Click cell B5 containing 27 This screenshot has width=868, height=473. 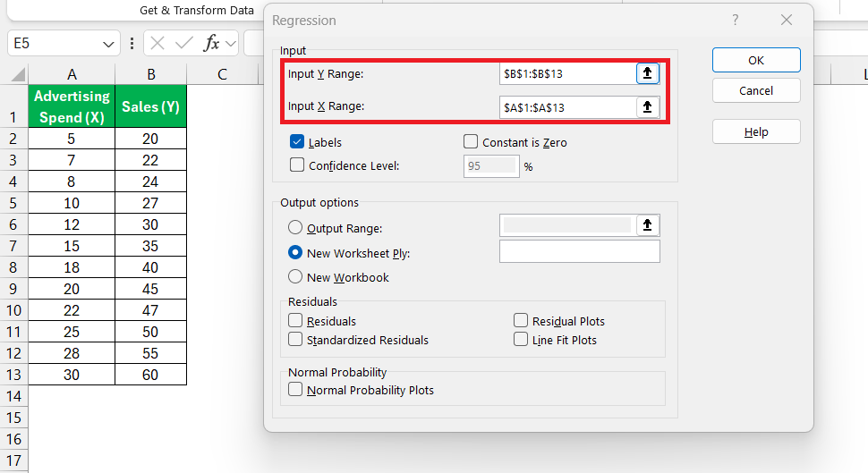coord(150,203)
